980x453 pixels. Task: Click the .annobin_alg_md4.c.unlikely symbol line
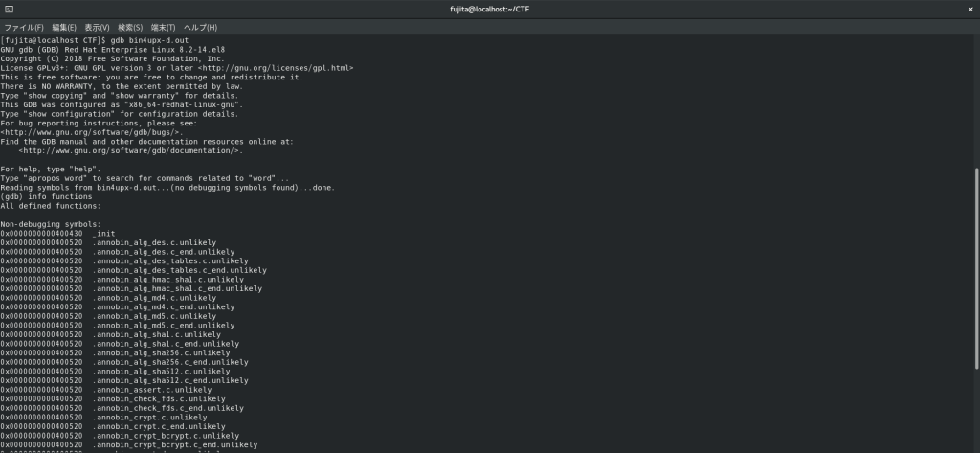154,297
